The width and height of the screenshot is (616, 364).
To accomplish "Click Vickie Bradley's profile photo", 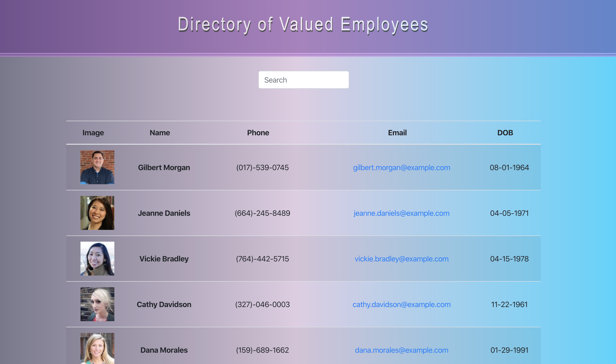I will click(97, 259).
